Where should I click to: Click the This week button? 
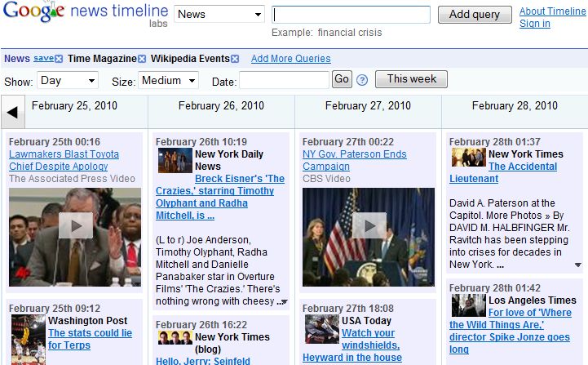411,79
